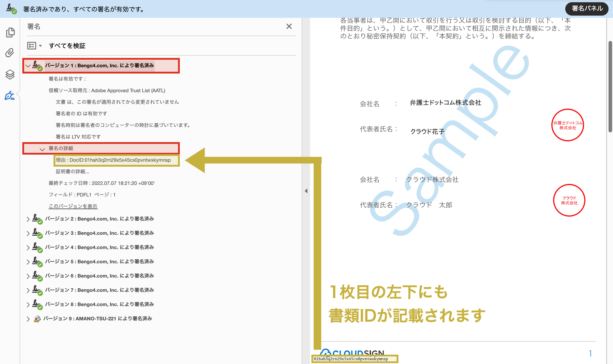The width and height of the screenshot is (613, 364).
Task: Open the page thumbnails sidebar icon
Action: (10, 32)
